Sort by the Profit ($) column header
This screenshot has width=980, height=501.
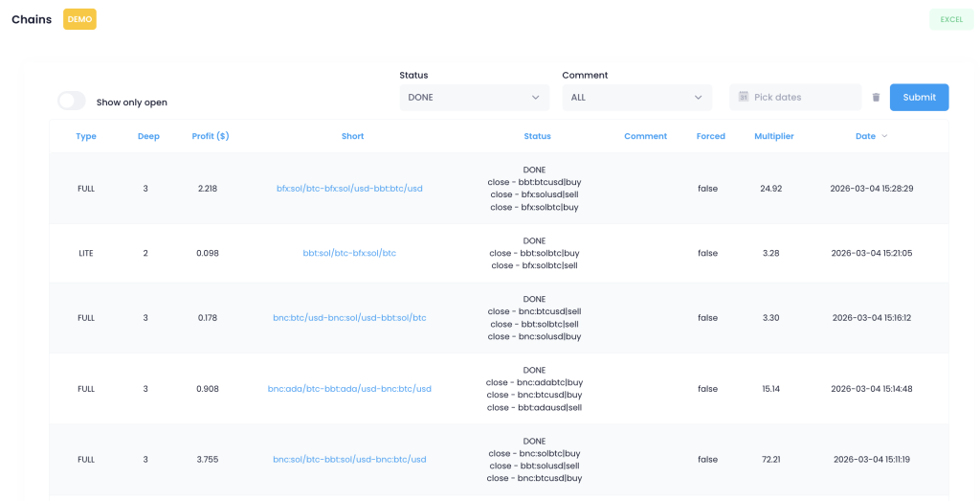pyautogui.click(x=211, y=136)
